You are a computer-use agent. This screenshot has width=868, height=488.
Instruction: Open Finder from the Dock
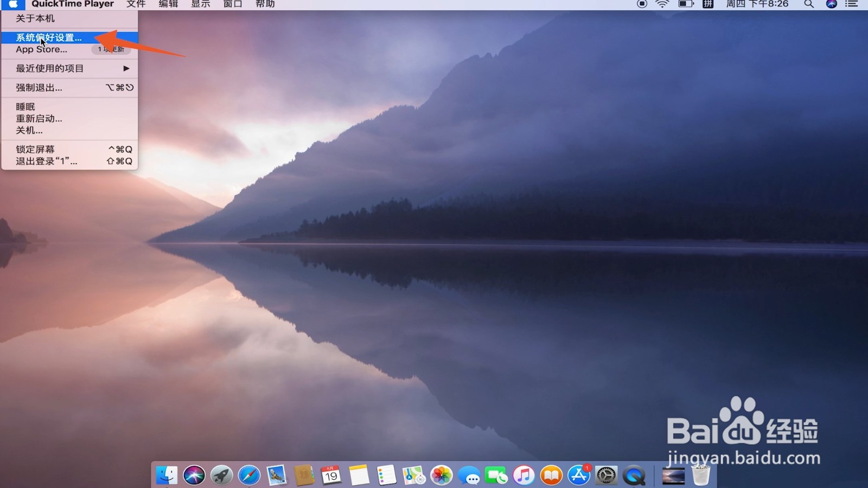167,476
